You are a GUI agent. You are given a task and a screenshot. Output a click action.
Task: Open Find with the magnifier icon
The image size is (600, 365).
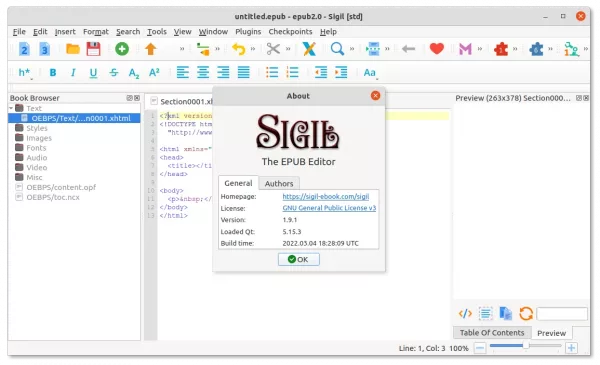click(337, 49)
